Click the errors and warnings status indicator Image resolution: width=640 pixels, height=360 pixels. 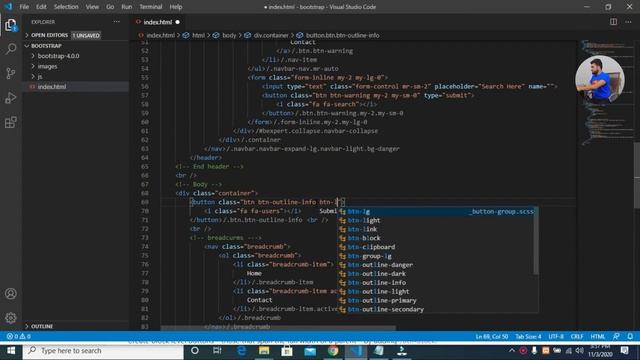(19, 337)
